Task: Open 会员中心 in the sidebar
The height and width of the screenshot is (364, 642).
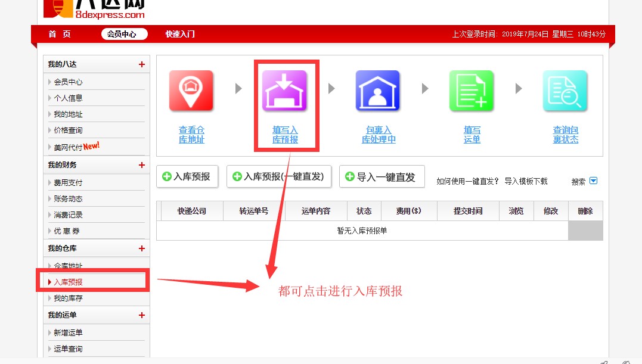Action: pos(68,82)
